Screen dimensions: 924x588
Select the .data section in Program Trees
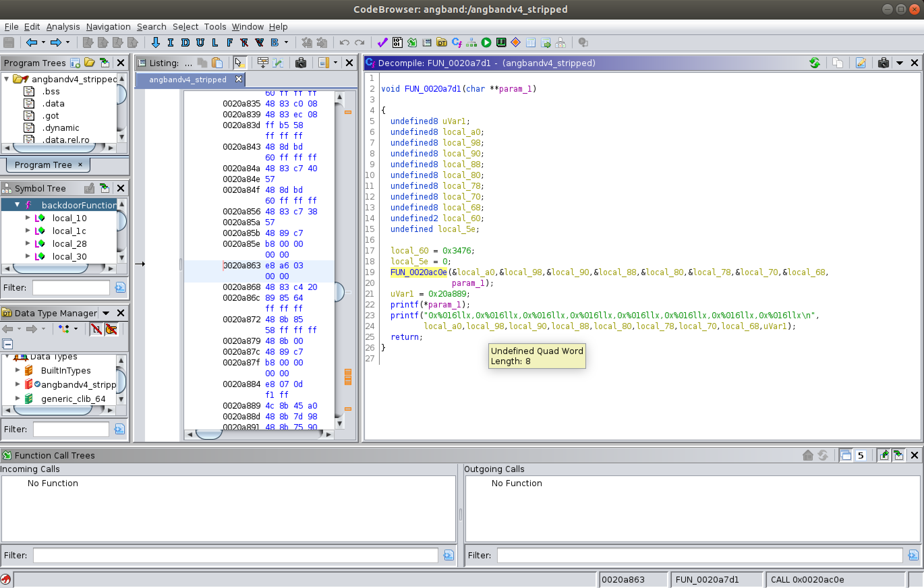pyautogui.click(x=53, y=104)
